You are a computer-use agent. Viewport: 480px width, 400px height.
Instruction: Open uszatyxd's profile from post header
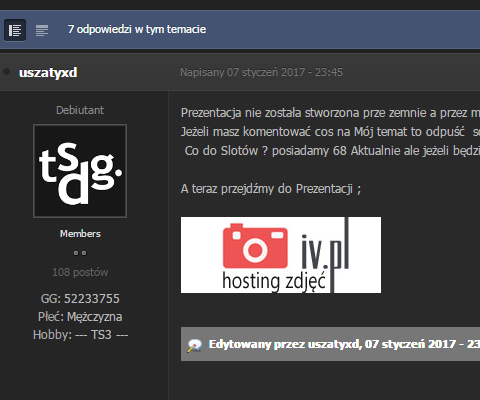point(48,72)
